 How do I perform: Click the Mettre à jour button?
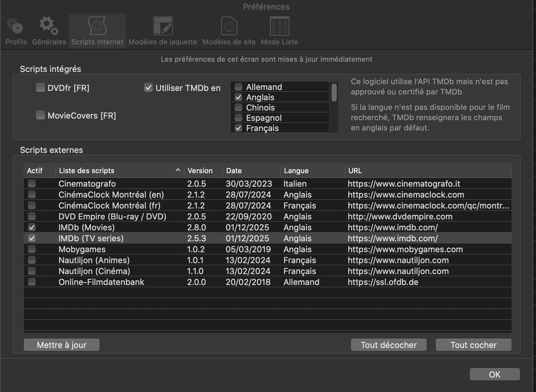(x=62, y=345)
